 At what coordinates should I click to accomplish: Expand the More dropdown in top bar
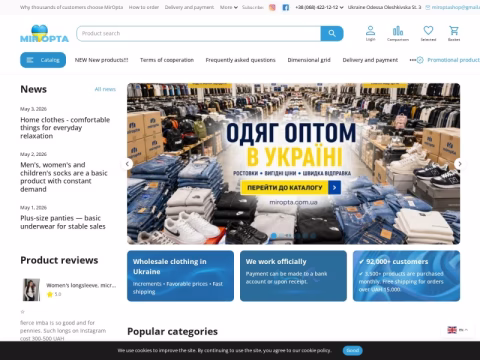click(229, 7)
